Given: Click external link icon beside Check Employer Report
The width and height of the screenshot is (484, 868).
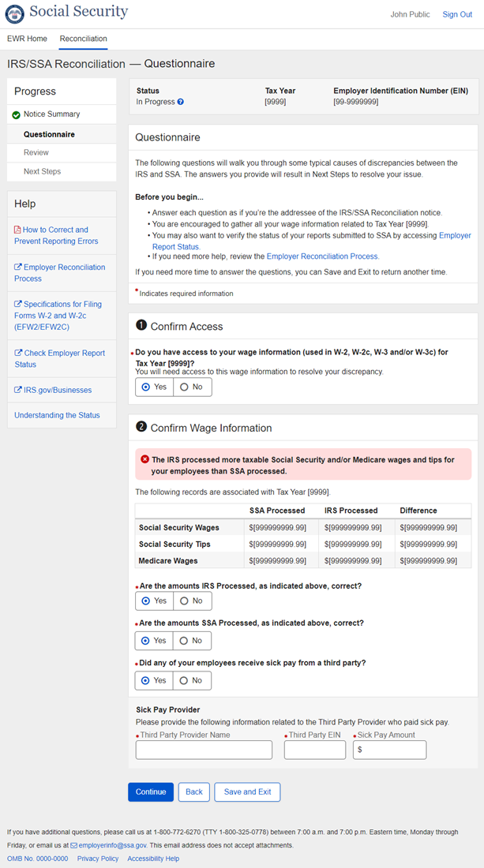Looking at the screenshot, I should coord(17,354).
